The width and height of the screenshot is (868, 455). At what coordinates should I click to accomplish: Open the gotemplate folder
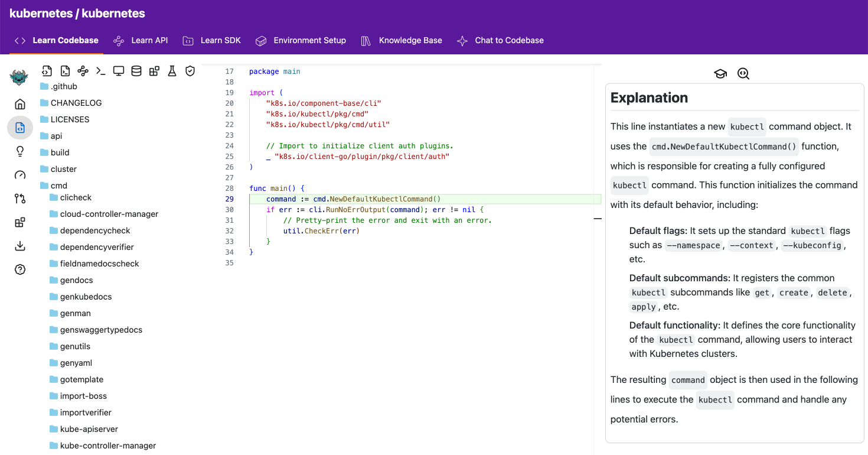click(x=76, y=379)
